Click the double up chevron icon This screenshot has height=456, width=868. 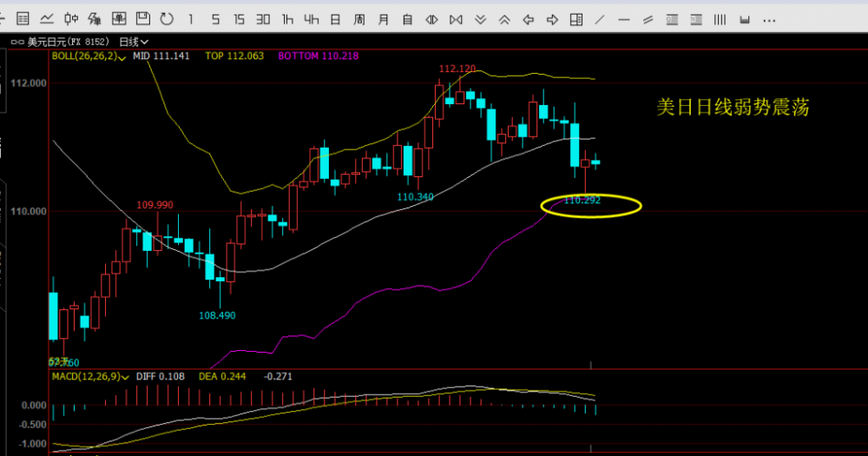click(x=504, y=19)
